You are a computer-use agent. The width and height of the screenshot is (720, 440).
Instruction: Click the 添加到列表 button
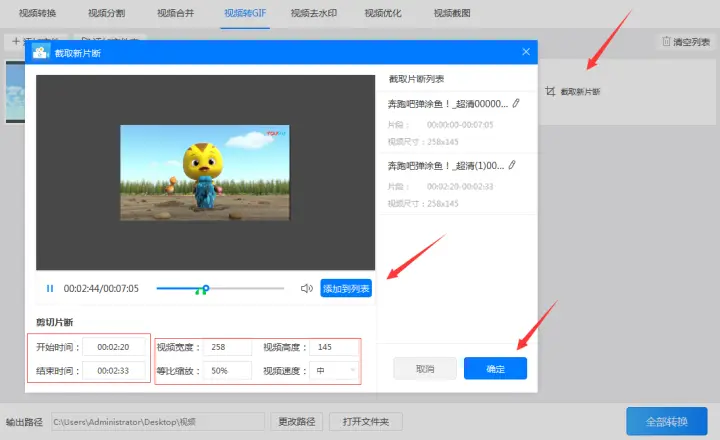coord(346,288)
